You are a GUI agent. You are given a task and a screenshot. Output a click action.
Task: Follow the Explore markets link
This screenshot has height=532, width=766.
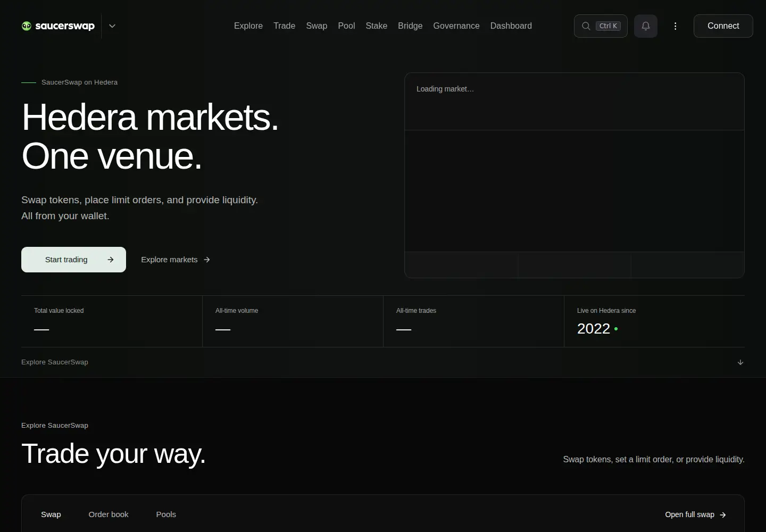[x=176, y=260]
